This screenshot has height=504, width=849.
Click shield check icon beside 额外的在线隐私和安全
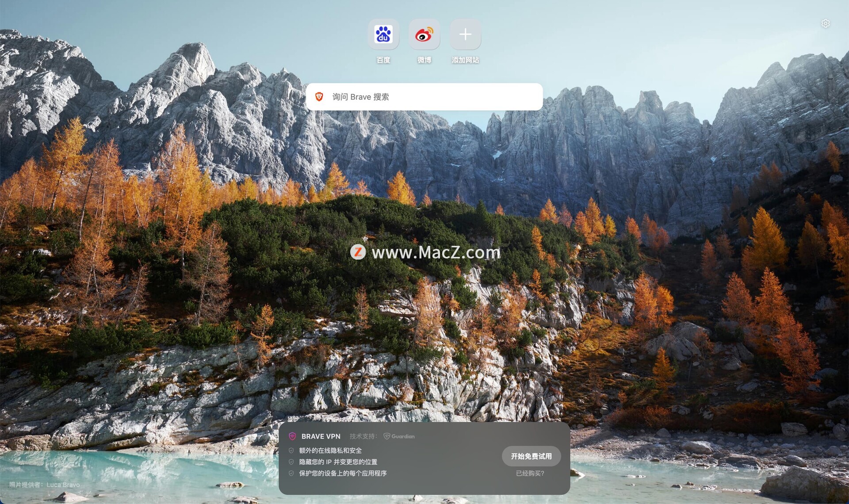[x=291, y=451]
